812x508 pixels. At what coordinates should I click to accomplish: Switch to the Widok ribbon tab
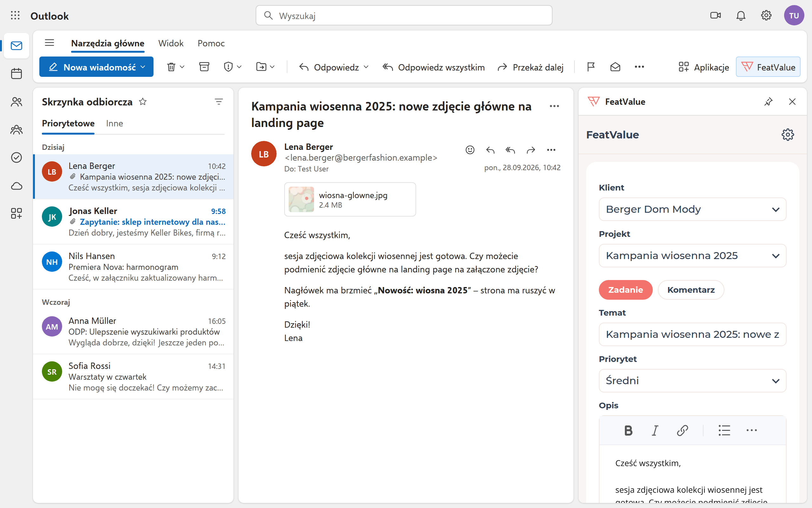[171, 43]
